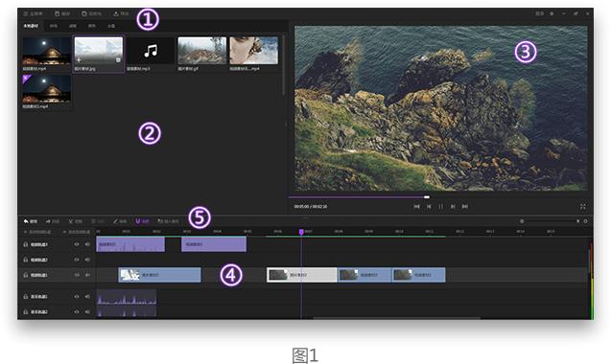Viewport: 611px width, 364px height.
Task: Mute the second video track speaker icon
Action: [87, 260]
